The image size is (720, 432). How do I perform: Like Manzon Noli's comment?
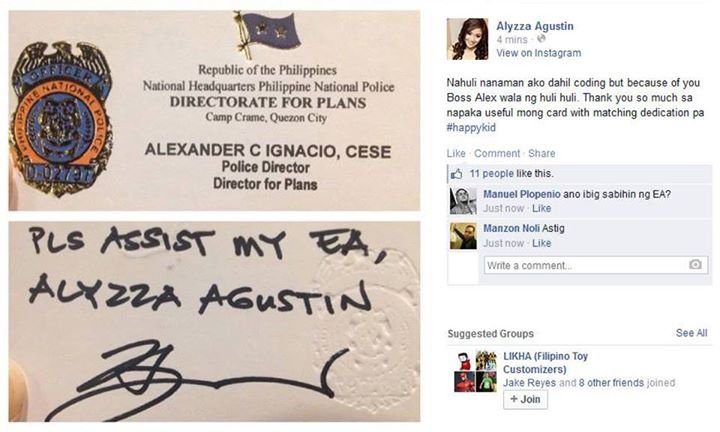[541, 243]
